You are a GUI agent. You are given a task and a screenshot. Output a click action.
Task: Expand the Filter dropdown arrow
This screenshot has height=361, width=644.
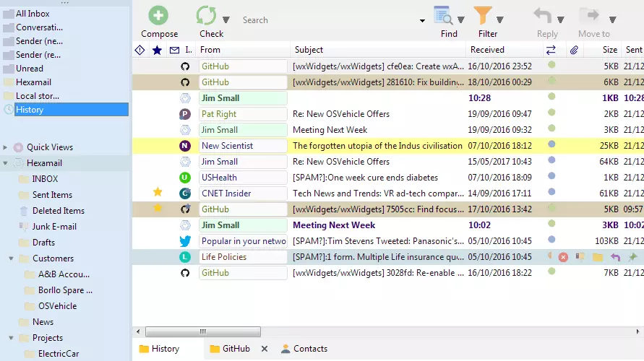click(x=499, y=19)
